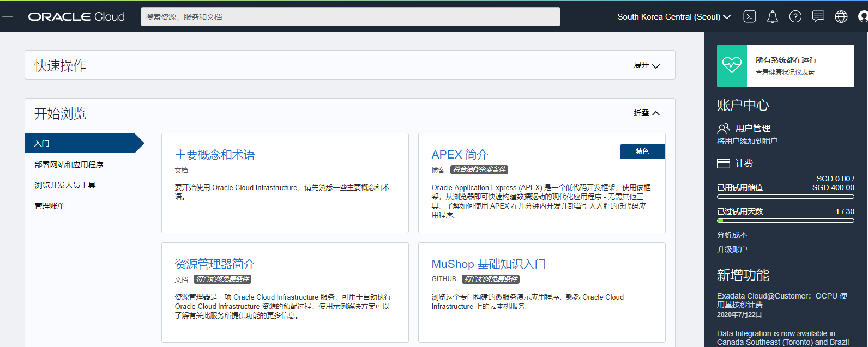Click the 符合始终免费条件 tag on 资源管理器 card
The image size is (868, 347).
(x=222, y=279)
